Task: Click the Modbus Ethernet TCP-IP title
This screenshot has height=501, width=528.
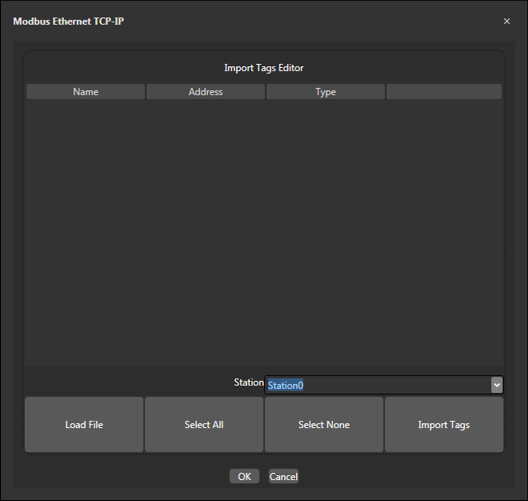Action: coord(69,21)
